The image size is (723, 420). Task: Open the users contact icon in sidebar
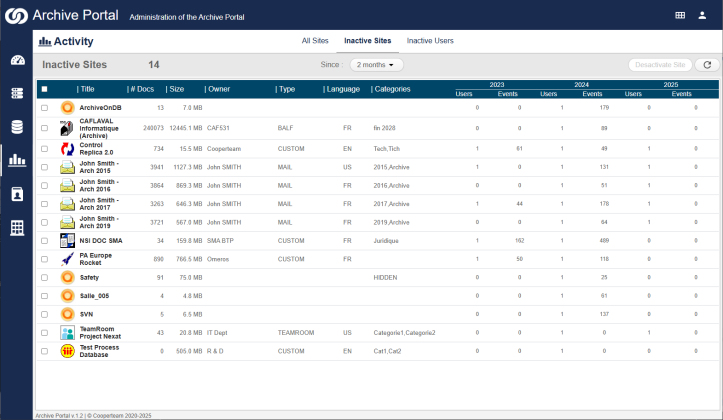(18, 194)
